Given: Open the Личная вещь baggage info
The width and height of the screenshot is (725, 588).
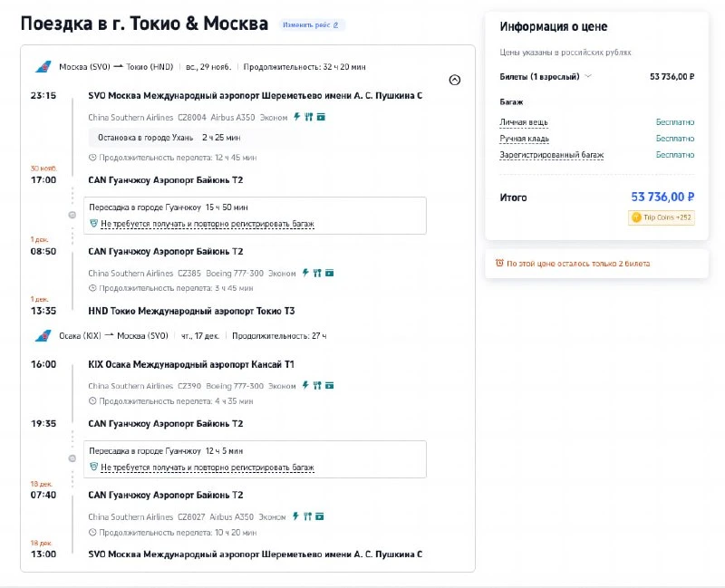Looking at the screenshot, I should [x=524, y=122].
